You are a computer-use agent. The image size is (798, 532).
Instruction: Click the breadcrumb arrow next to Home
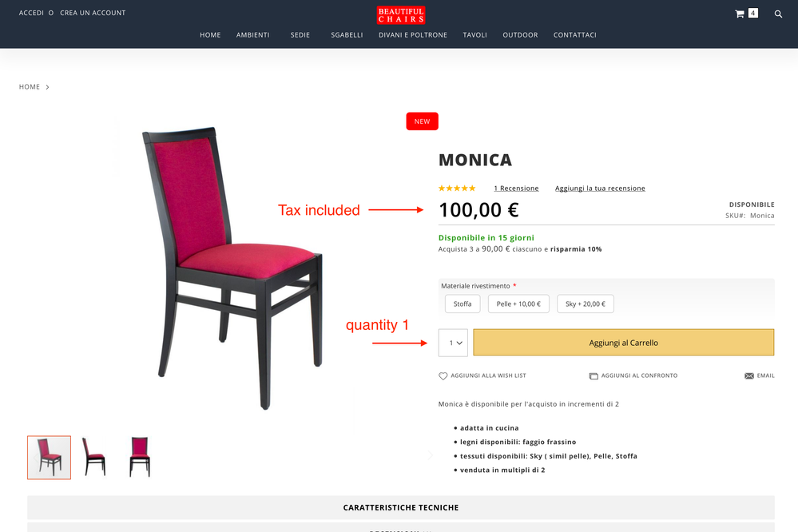[x=47, y=87]
